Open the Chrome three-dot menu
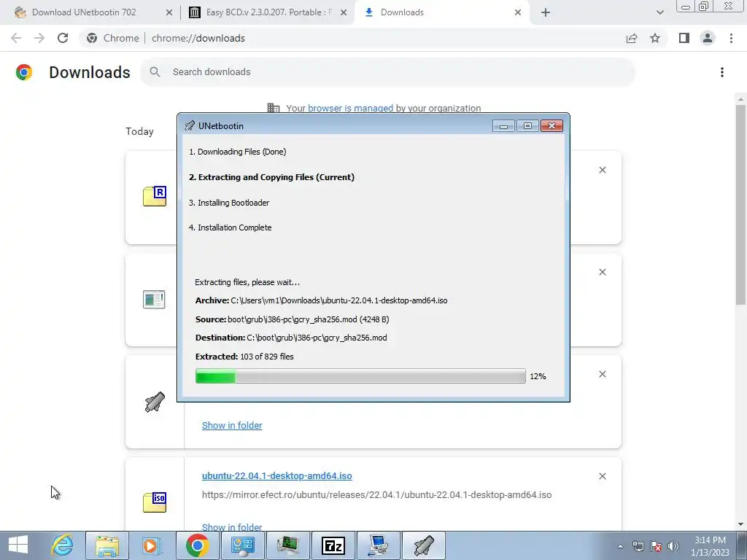The height and width of the screenshot is (560, 747). click(x=731, y=38)
